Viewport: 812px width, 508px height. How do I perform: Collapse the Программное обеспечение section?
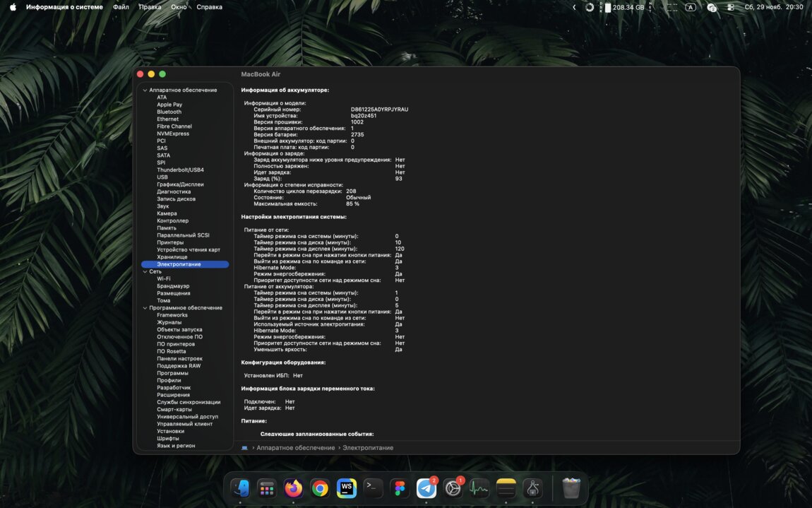point(145,308)
